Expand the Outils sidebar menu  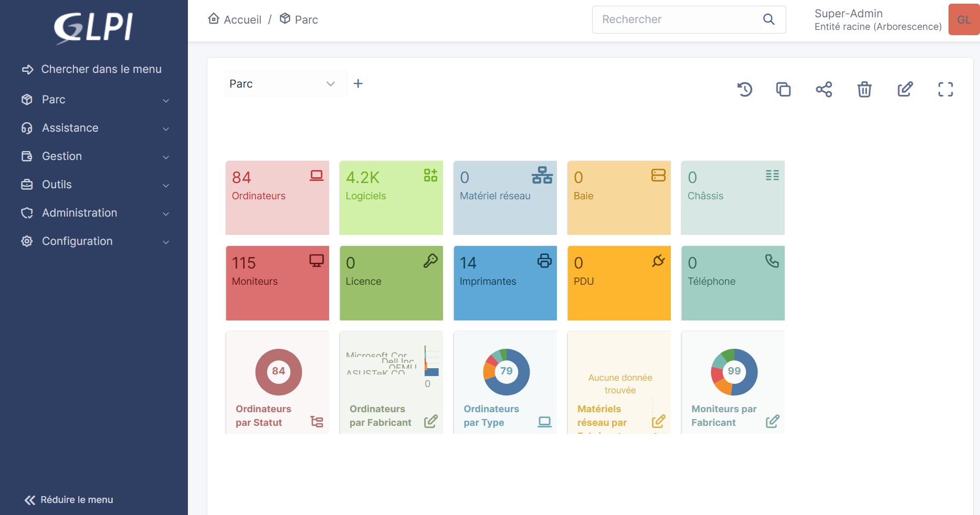94,185
